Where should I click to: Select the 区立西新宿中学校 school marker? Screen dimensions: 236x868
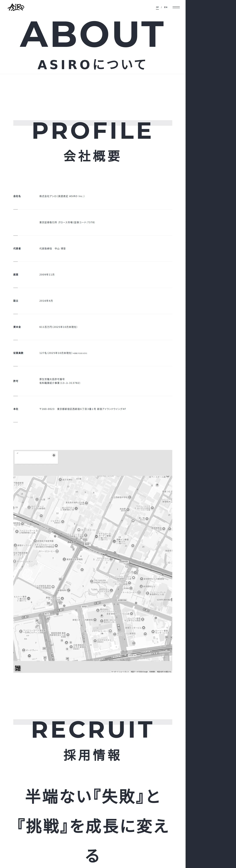tap(130, 497)
